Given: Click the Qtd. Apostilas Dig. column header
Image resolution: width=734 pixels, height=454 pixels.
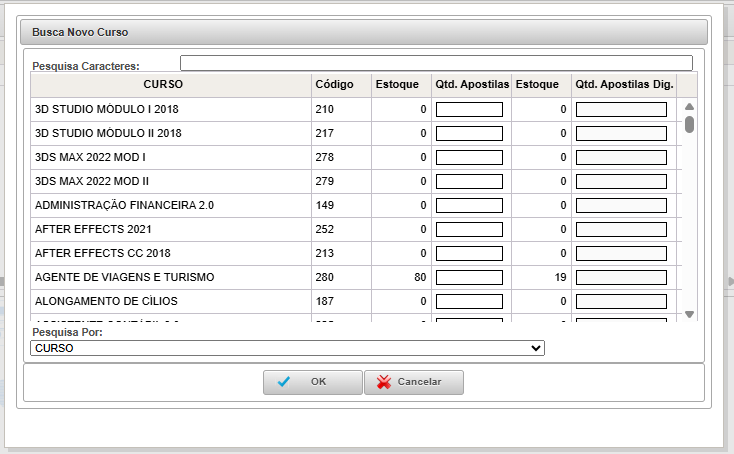Looking at the screenshot, I should pos(623,84).
